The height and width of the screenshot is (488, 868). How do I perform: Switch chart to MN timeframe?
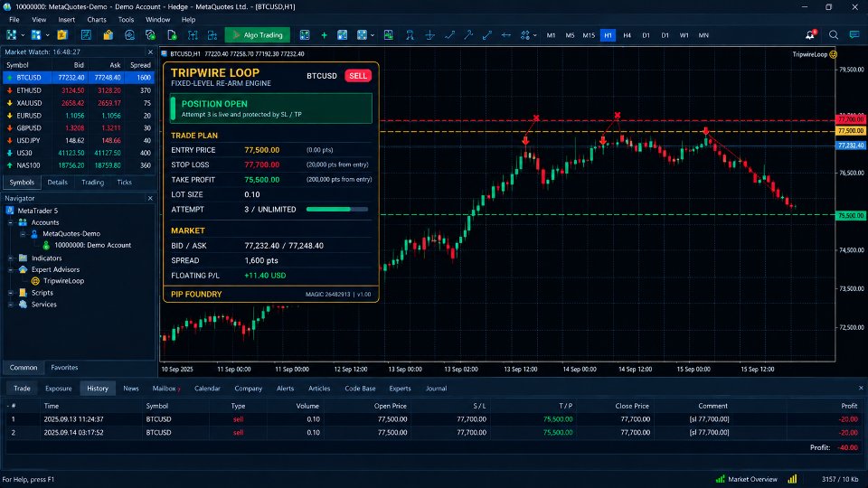click(703, 35)
